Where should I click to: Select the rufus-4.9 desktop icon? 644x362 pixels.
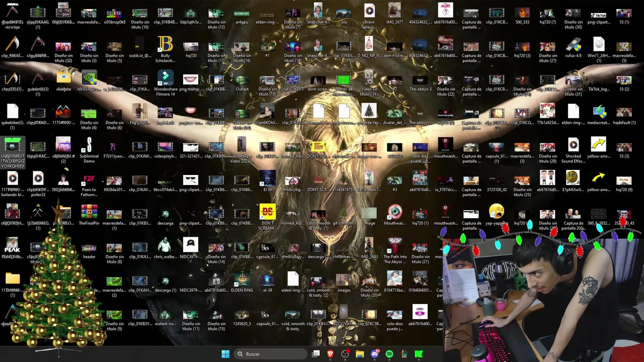pos(573,47)
